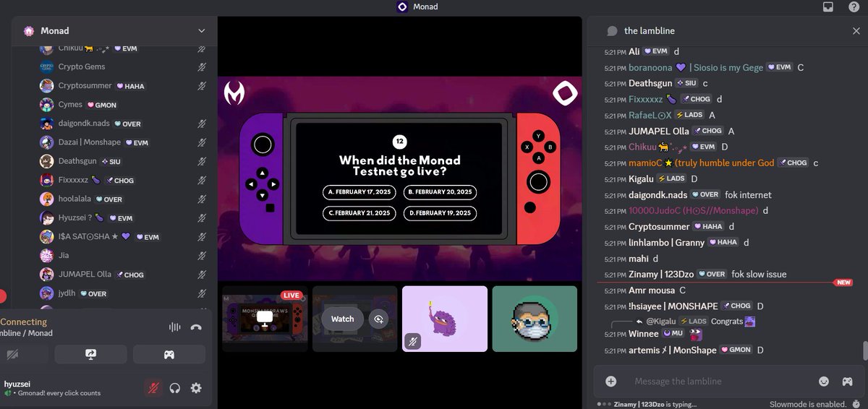Unmute the microphone in user panel
This screenshot has height=409, width=868.
coord(153,388)
